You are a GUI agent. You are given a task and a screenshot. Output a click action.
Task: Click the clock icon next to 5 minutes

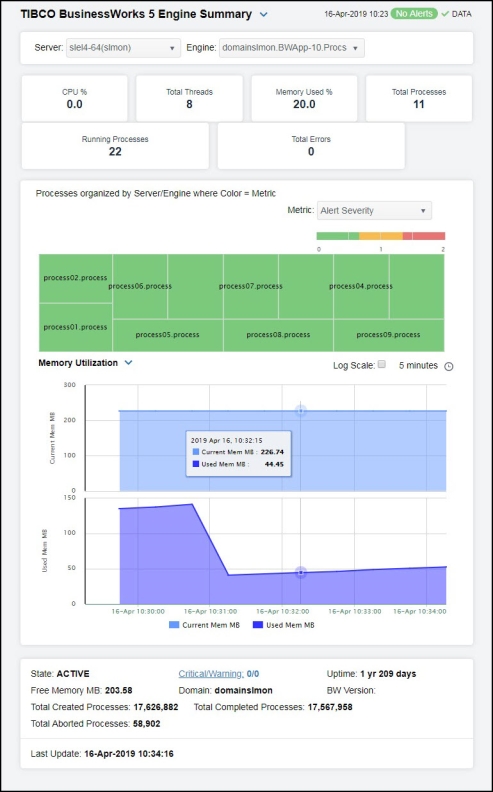pos(449,366)
